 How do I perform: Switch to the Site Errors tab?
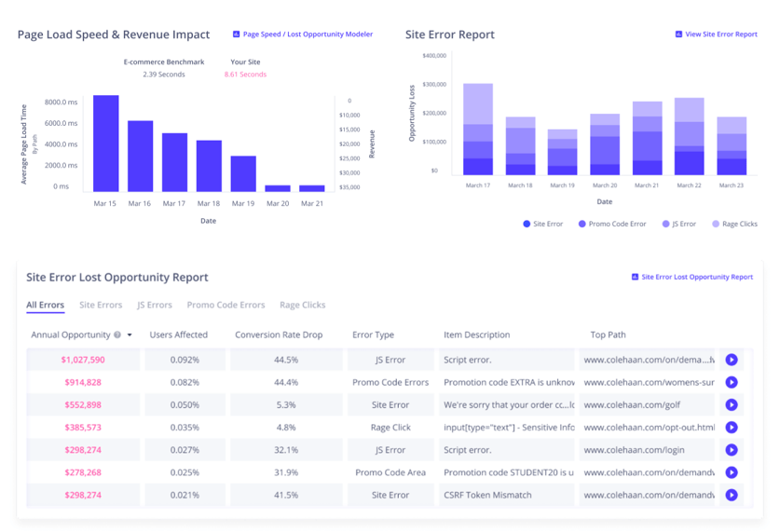click(x=101, y=305)
